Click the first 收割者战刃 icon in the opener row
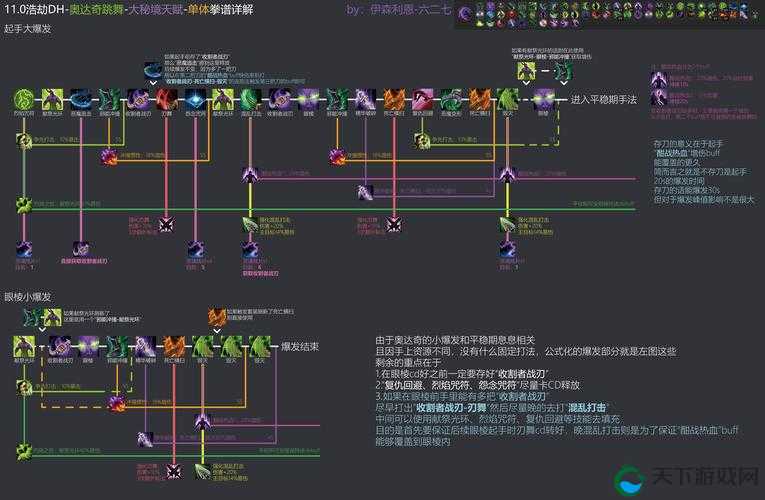This screenshot has width=765, height=500. 138,100
